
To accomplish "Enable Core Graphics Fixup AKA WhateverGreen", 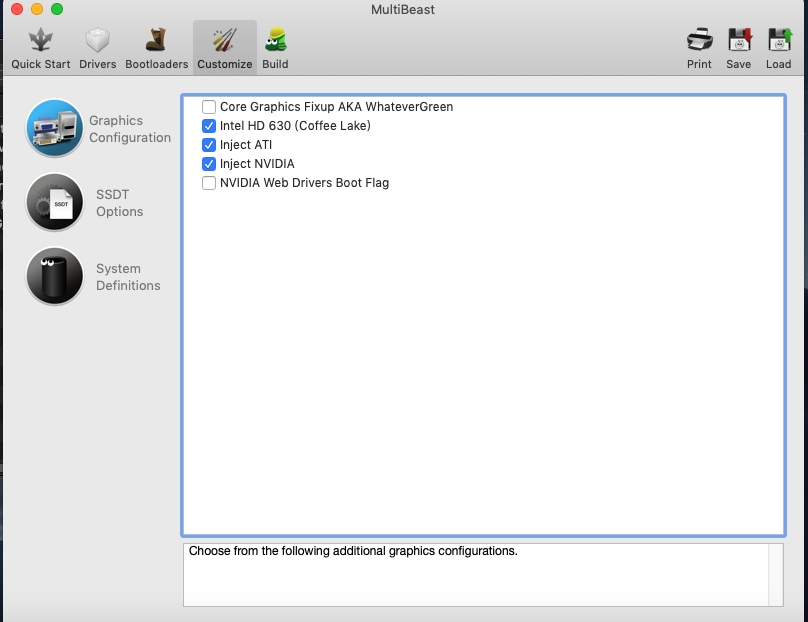I will (209, 107).
